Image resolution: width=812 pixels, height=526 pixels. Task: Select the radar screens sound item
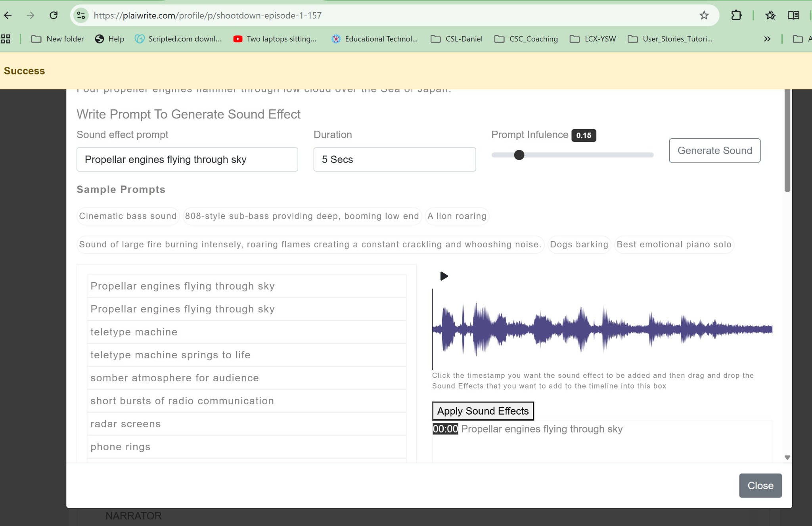click(x=246, y=424)
